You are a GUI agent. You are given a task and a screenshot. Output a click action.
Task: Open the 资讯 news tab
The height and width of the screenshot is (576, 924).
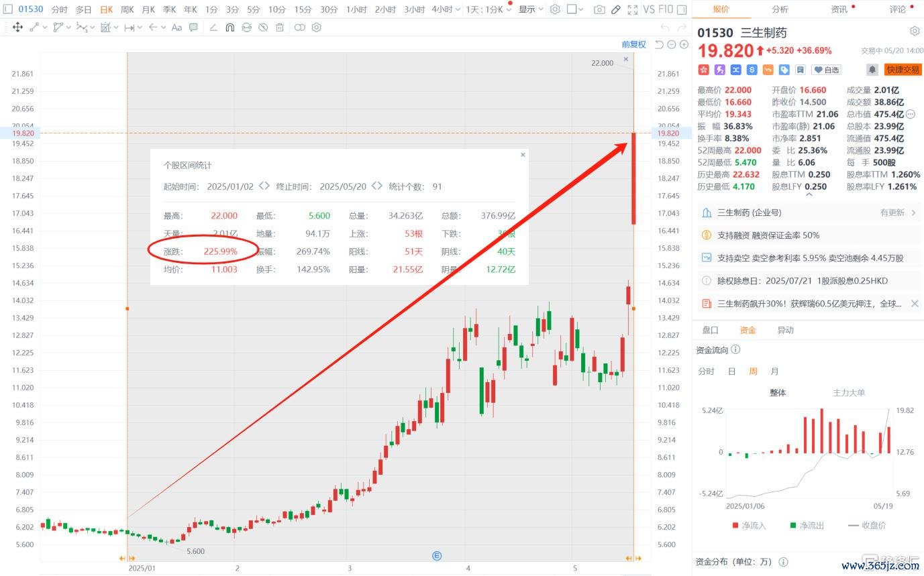pos(839,9)
